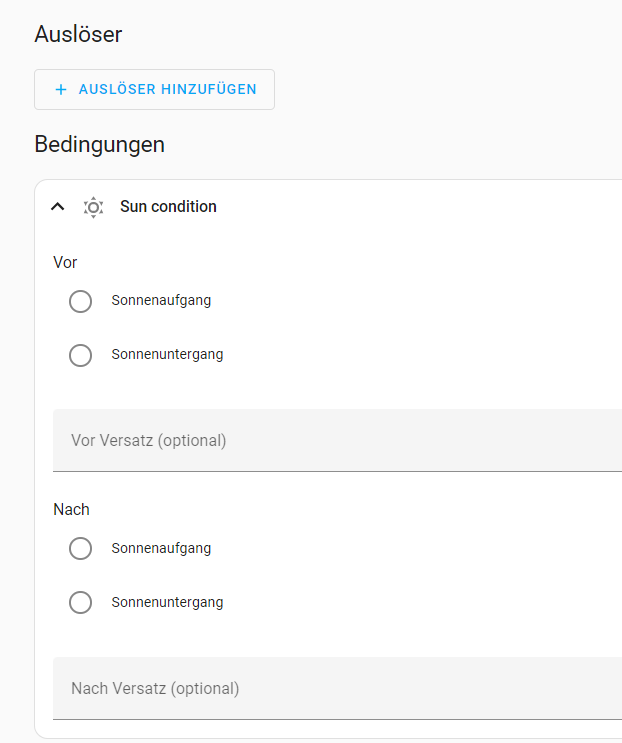Click the Nach group label
Viewport: 622px width, 743px height.
pyautogui.click(x=71, y=510)
